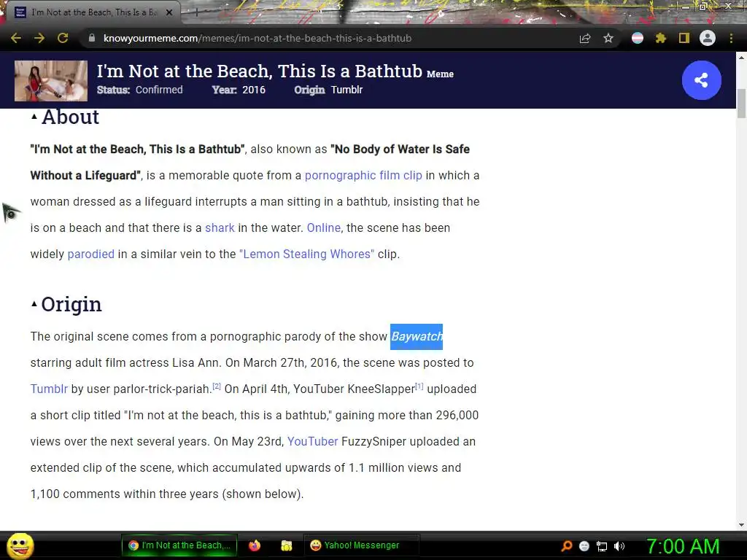747x560 pixels.
Task: Click footnote reference [2]
Action: tap(216, 386)
